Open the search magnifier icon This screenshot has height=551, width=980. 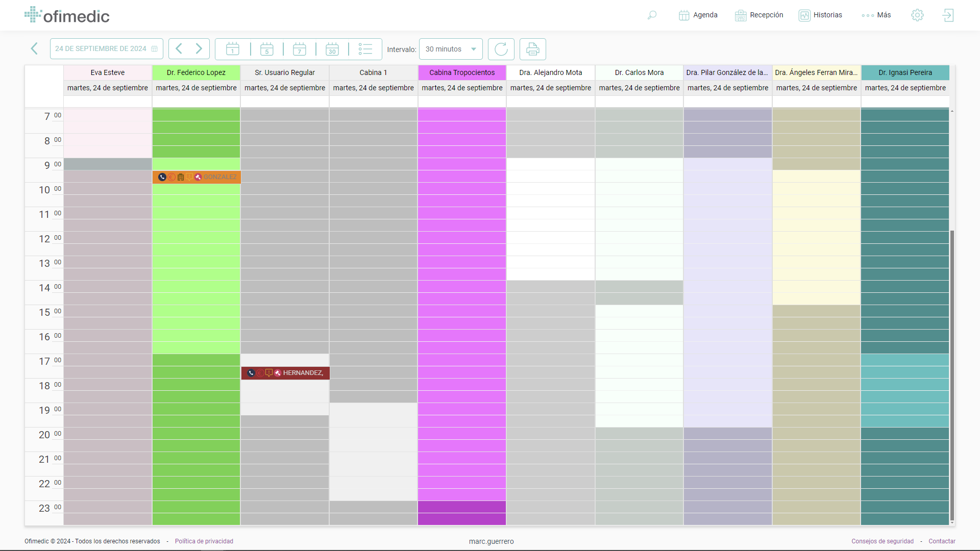tap(652, 15)
